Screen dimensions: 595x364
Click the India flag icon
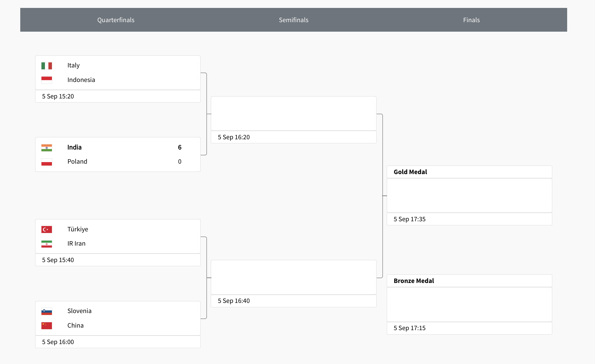click(x=47, y=148)
